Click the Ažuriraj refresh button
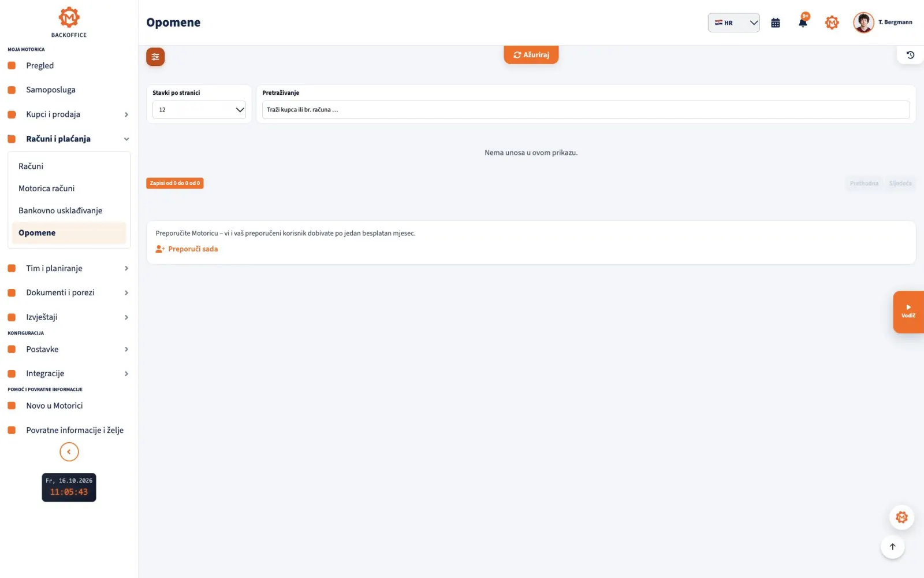Screen dimensions: 924x578 [x=531, y=55]
